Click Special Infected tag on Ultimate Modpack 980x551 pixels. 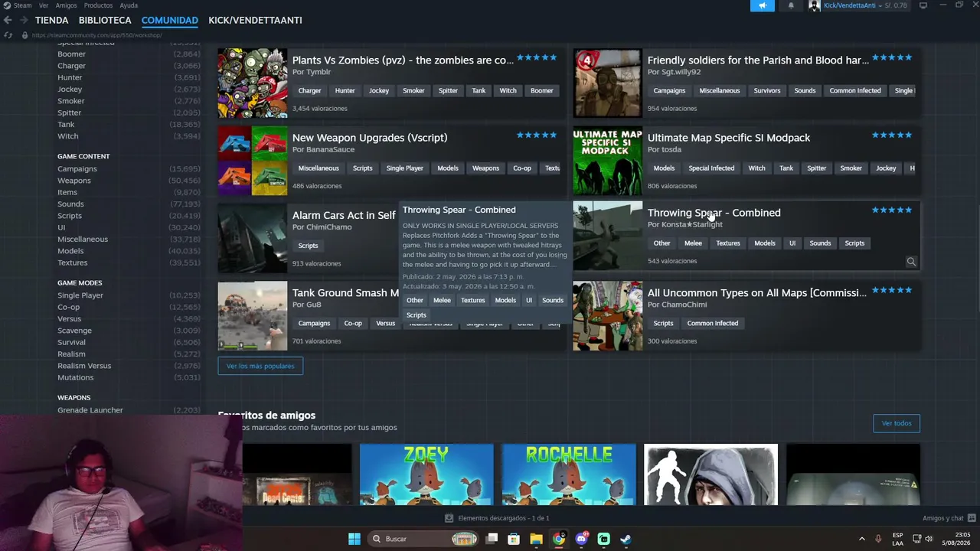pos(711,168)
